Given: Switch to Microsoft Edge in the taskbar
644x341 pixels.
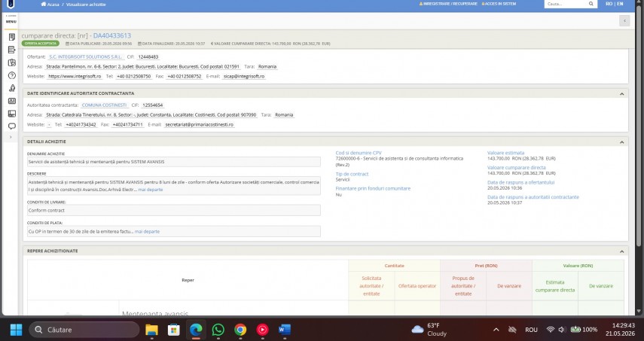Looking at the screenshot, I should [x=196, y=330].
